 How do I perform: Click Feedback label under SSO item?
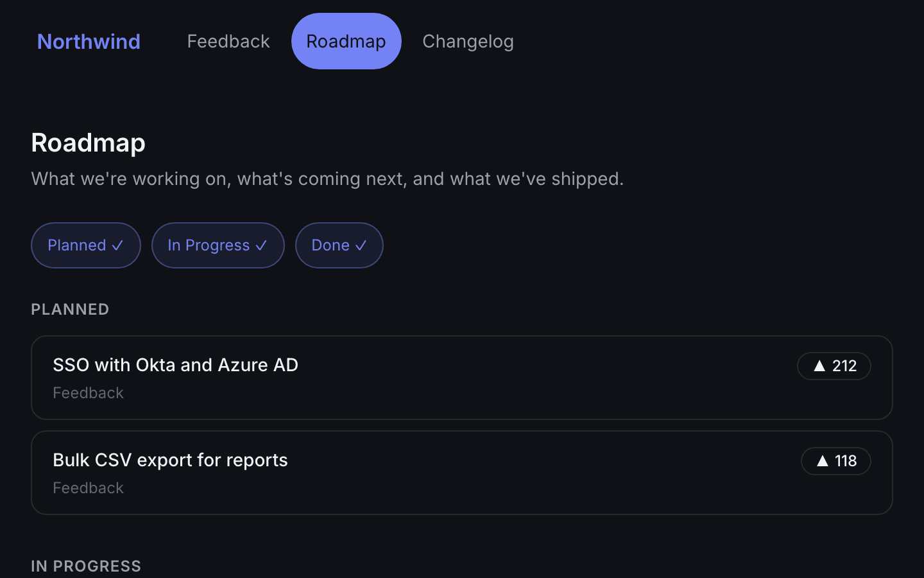pos(89,393)
